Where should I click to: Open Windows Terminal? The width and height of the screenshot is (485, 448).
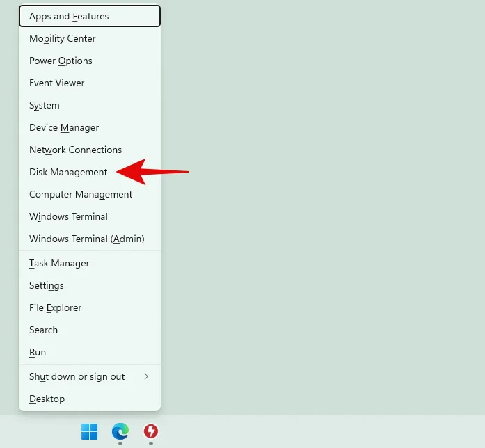click(x=68, y=216)
